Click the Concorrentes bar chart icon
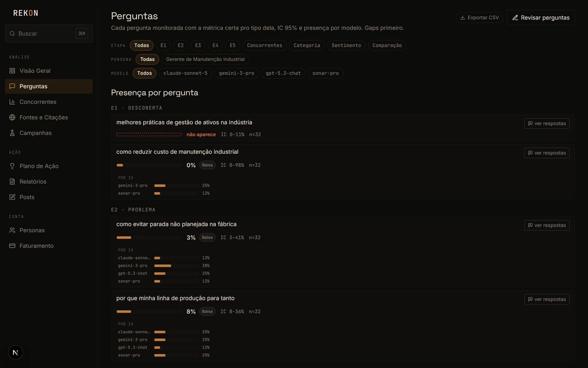This screenshot has height=368, width=588. [x=12, y=102]
